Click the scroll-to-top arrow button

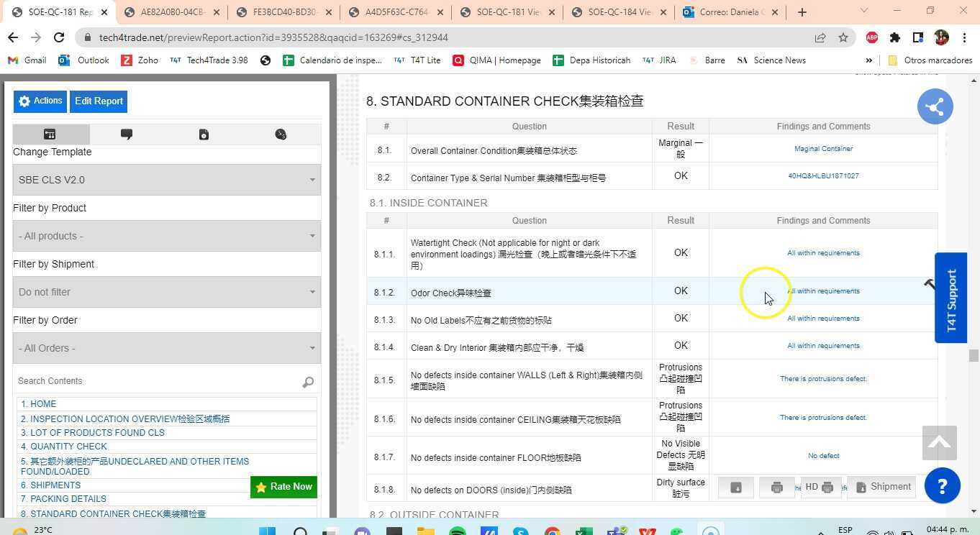(939, 443)
